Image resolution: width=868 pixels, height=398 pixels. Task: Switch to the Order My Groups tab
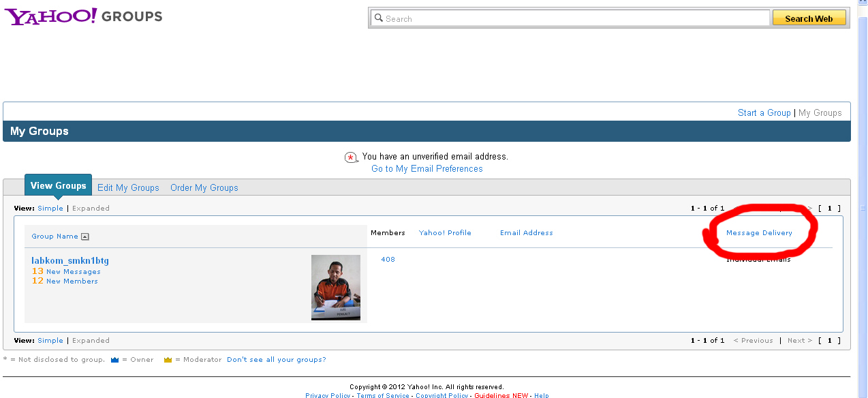click(204, 187)
